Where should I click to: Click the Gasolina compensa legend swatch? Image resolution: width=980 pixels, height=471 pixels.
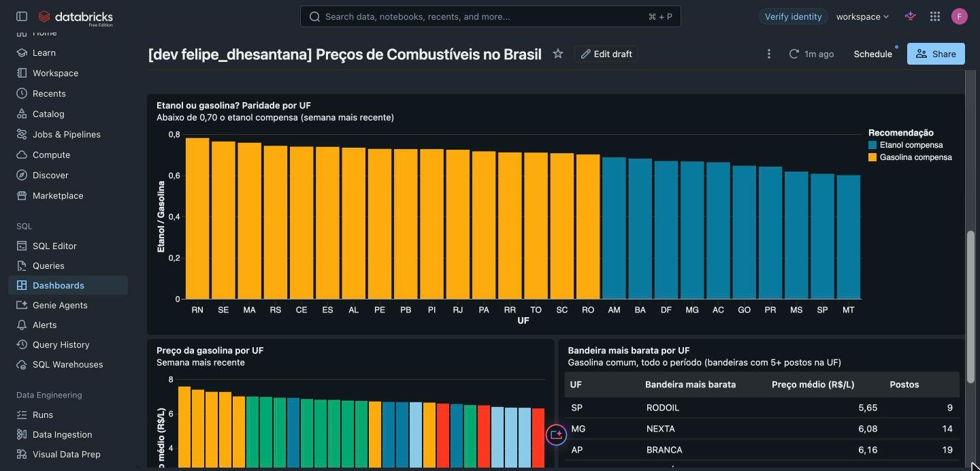(x=872, y=157)
